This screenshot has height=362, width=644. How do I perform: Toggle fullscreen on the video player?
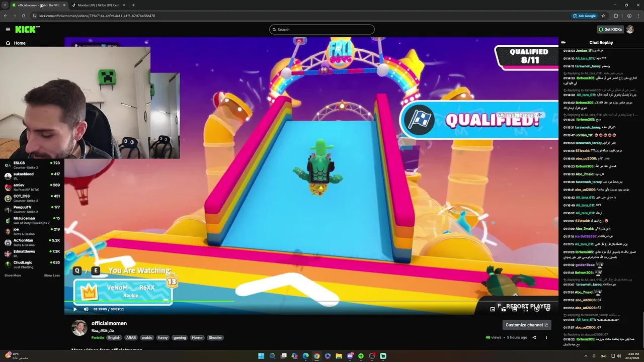tap(526, 309)
